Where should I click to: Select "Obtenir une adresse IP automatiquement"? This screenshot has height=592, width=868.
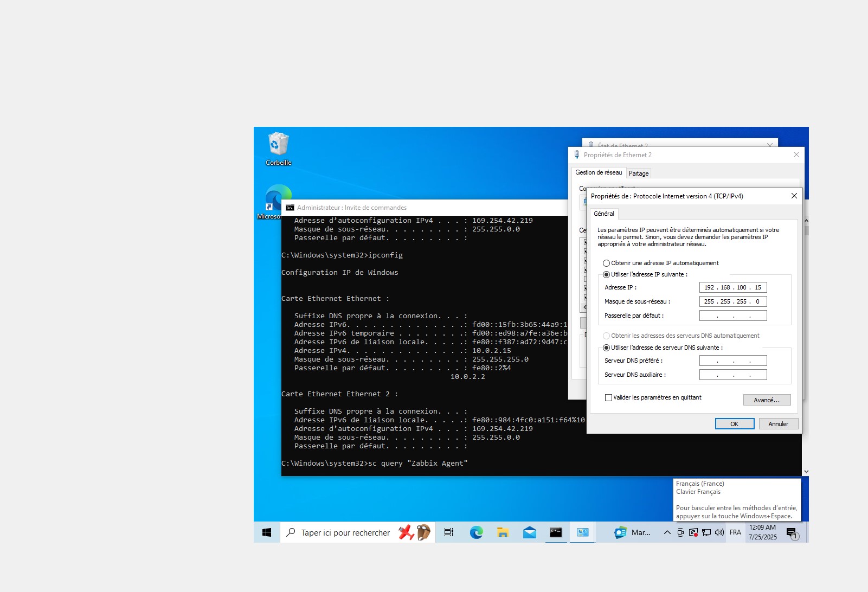point(607,263)
